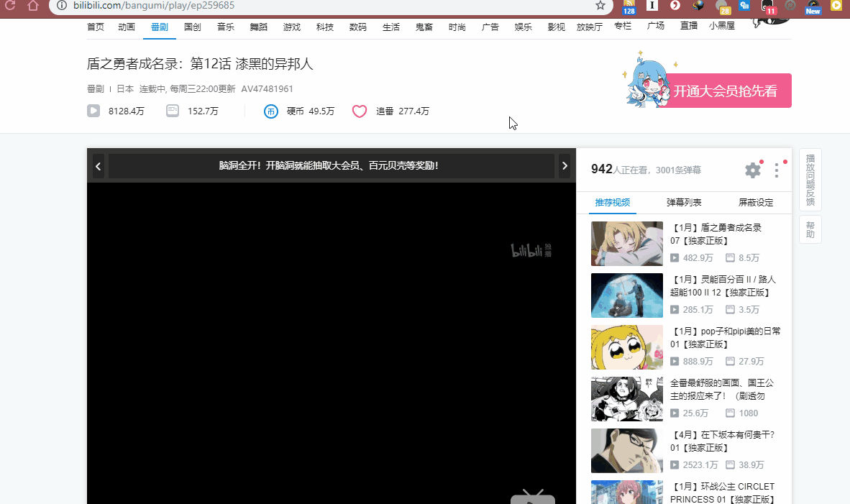The width and height of the screenshot is (850, 504).
Task: Open the 直播 nav item
Action: coord(689,25)
